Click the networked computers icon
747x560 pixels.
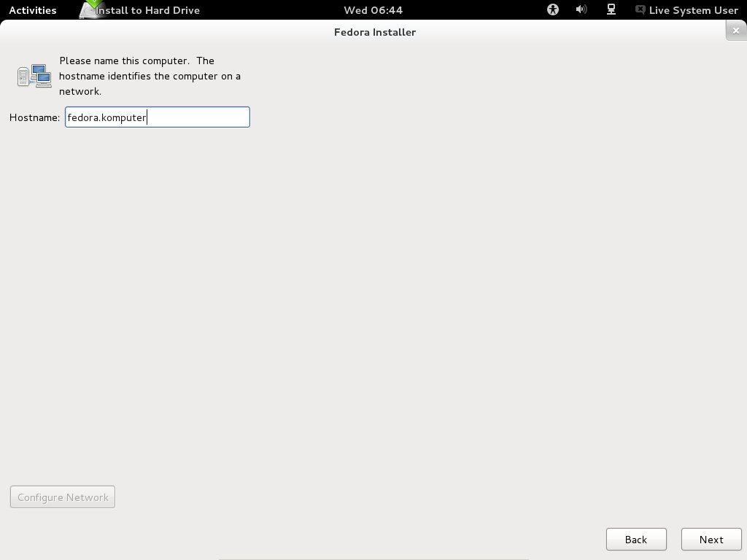tap(34, 76)
